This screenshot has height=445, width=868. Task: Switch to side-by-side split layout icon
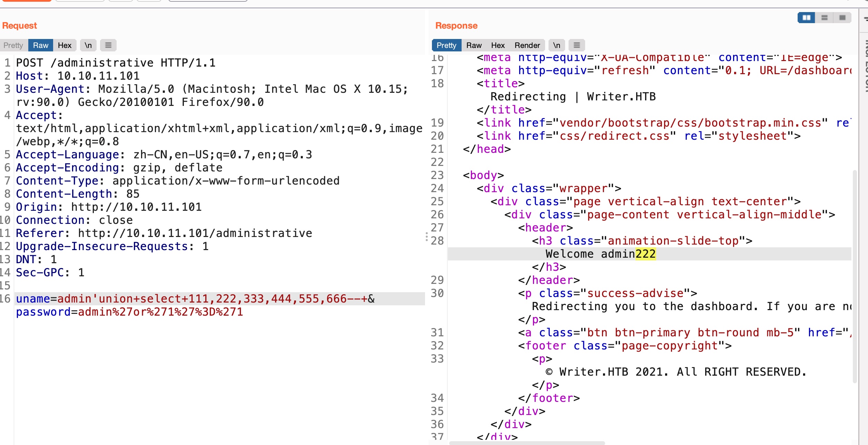tap(806, 18)
